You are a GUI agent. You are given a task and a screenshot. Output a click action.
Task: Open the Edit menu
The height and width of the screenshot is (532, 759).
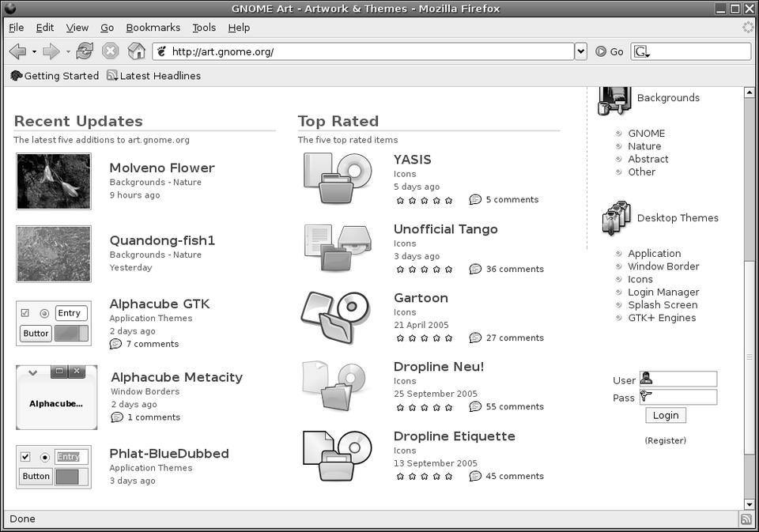pos(45,28)
